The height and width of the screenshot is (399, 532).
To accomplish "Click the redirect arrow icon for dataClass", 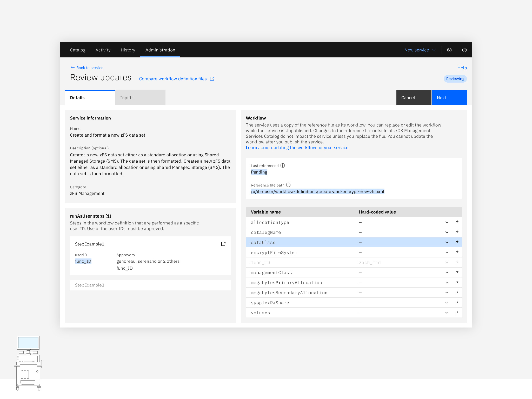I will pyautogui.click(x=457, y=242).
